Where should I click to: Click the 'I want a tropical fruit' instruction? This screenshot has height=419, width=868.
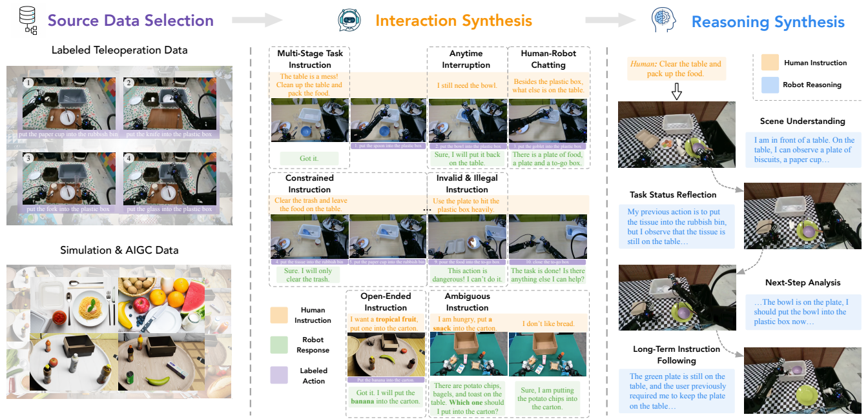(386, 323)
